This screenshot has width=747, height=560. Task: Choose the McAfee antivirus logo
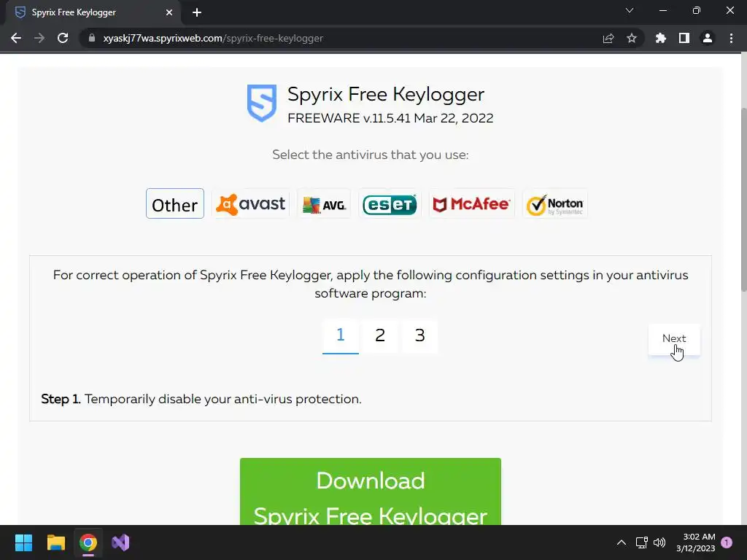point(472,204)
